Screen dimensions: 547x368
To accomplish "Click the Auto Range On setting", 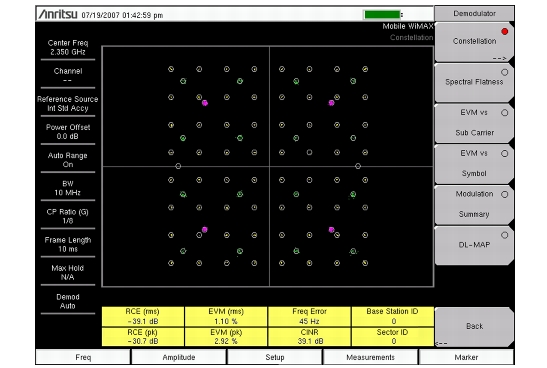I will pos(68,160).
